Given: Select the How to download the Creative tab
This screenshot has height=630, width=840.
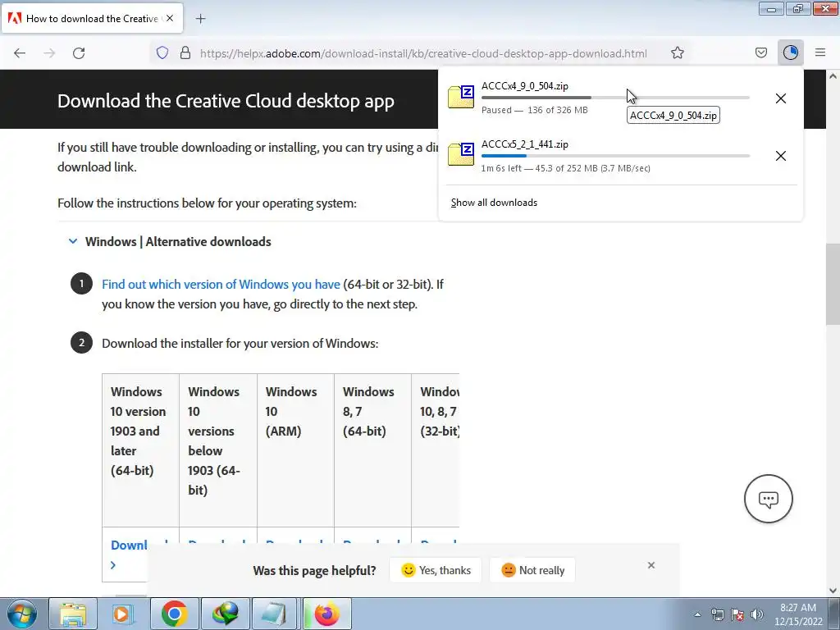Looking at the screenshot, I should (x=92, y=18).
